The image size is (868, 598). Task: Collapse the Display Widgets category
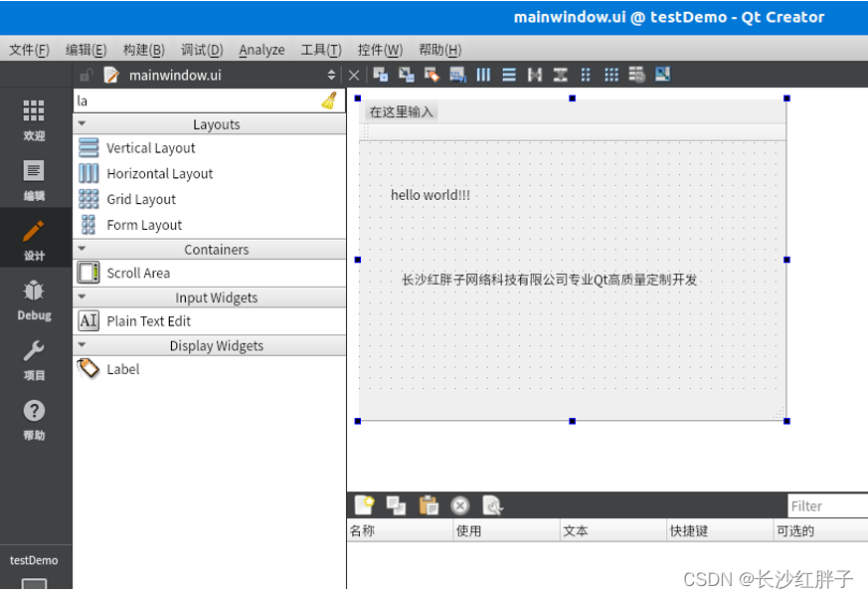(x=82, y=344)
